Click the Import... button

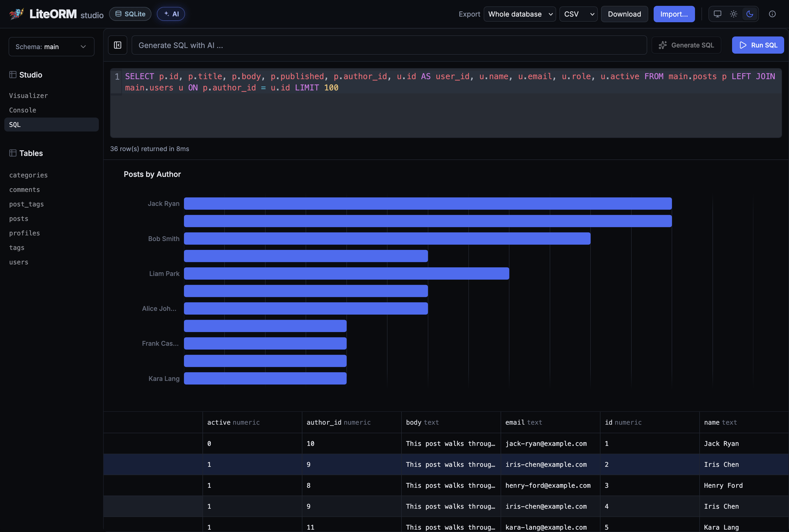click(674, 14)
